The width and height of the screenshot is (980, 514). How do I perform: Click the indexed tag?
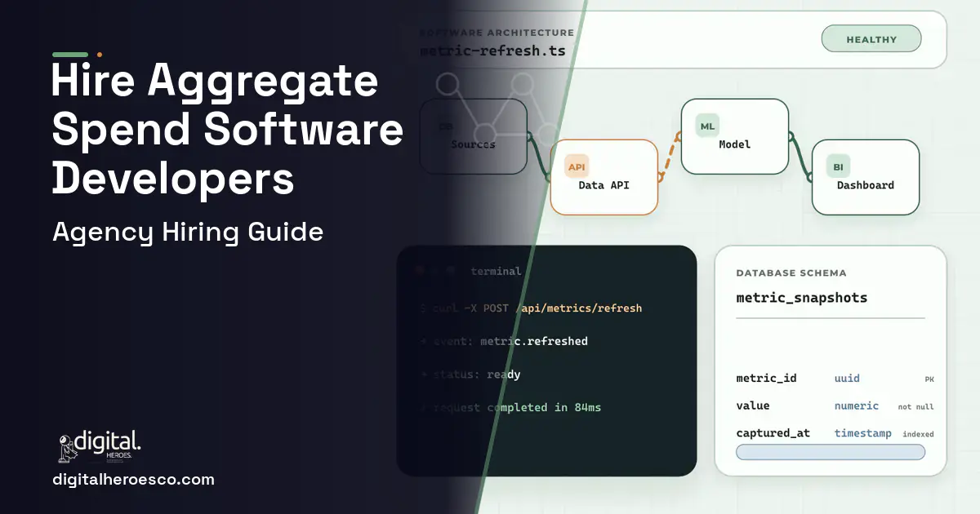918,434
